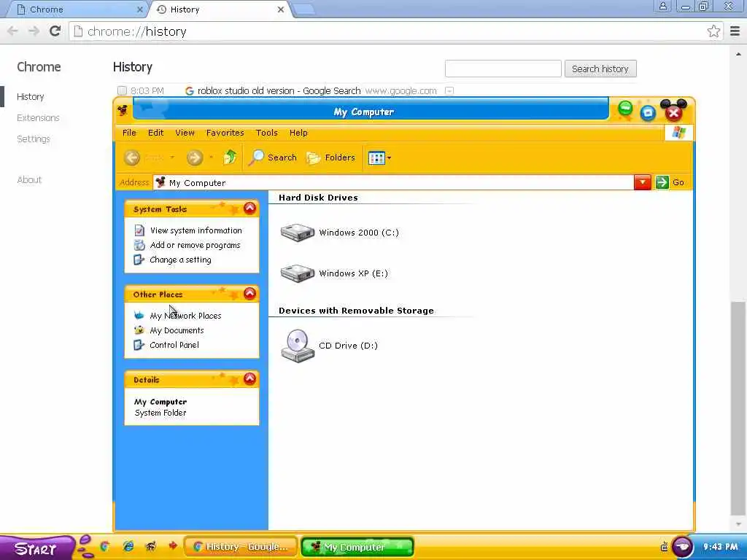Click Add or remove programs link
Image resolution: width=747 pixels, height=560 pixels.
point(195,245)
